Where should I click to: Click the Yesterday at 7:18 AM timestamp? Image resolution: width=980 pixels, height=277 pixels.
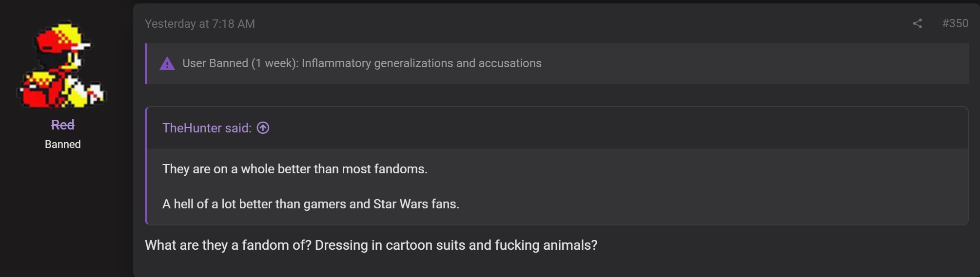pyautogui.click(x=200, y=24)
